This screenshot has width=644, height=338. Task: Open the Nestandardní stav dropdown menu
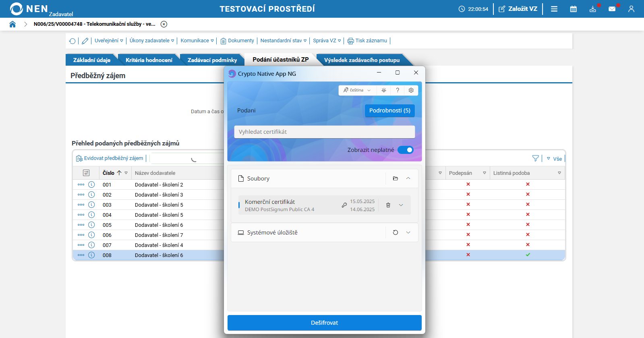pos(284,41)
